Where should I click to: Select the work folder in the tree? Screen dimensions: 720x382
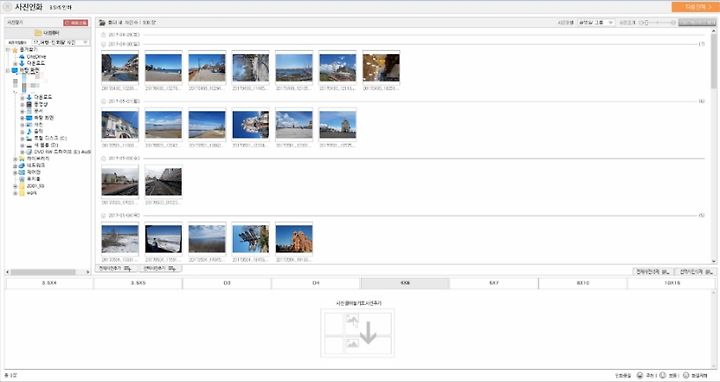tap(31, 193)
